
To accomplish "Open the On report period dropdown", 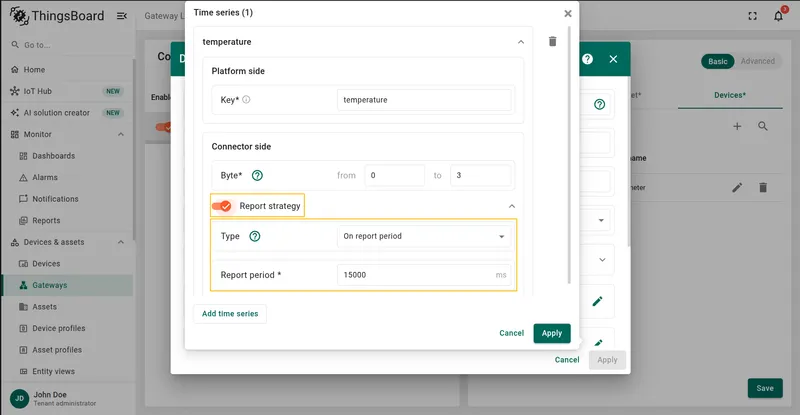I will (424, 236).
